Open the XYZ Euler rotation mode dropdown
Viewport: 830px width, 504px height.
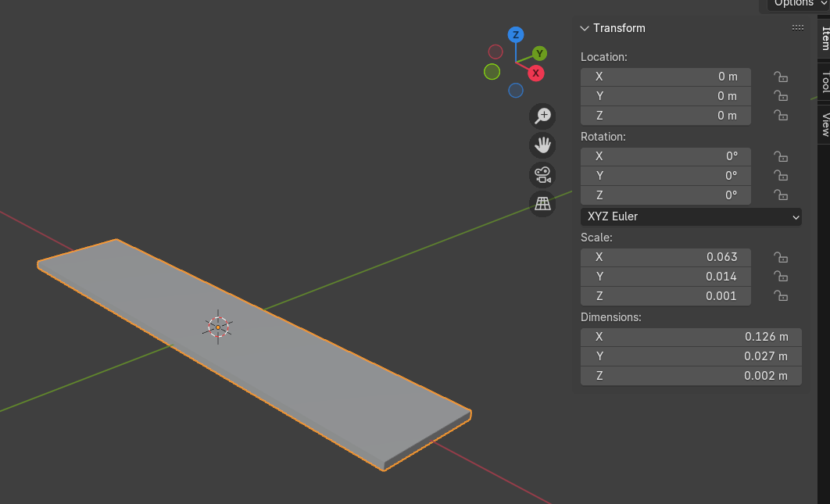click(x=691, y=216)
